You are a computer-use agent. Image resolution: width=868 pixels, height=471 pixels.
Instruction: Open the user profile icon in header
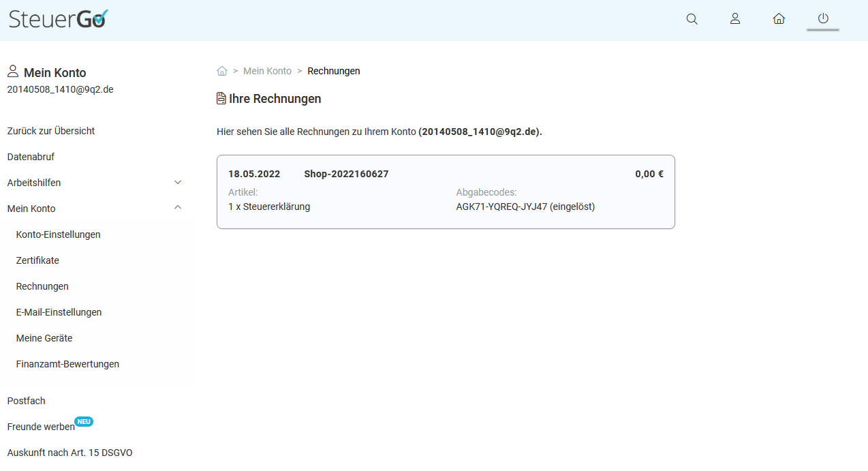point(735,19)
